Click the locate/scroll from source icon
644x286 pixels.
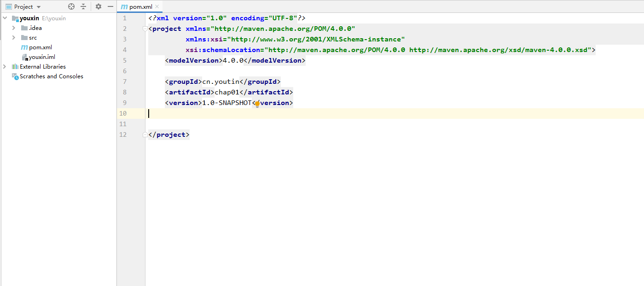(71, 6)
